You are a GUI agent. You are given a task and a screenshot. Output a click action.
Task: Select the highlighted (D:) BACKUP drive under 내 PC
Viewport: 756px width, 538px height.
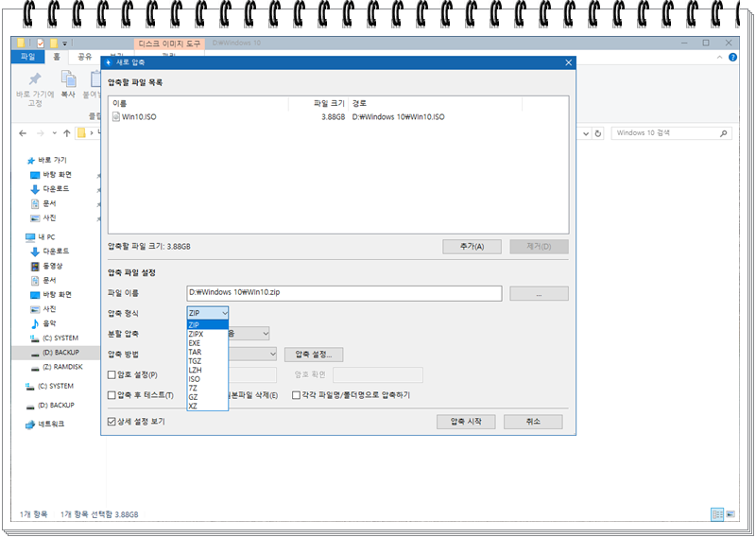pyautogui.click(x=55, y=353)
